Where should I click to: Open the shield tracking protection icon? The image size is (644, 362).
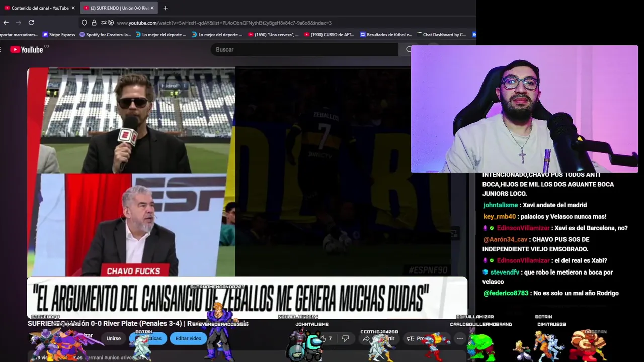(84, 23)
